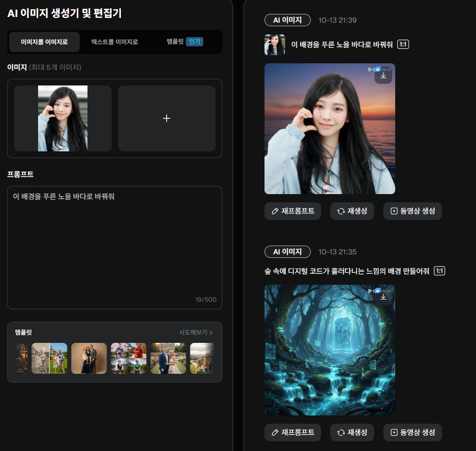Click the prompt text '이 배경을 푸른 노을 바다로 바꿔줘' in results
Screen dimensions: 476x451
pyautogui.click(x=342, y=45)
